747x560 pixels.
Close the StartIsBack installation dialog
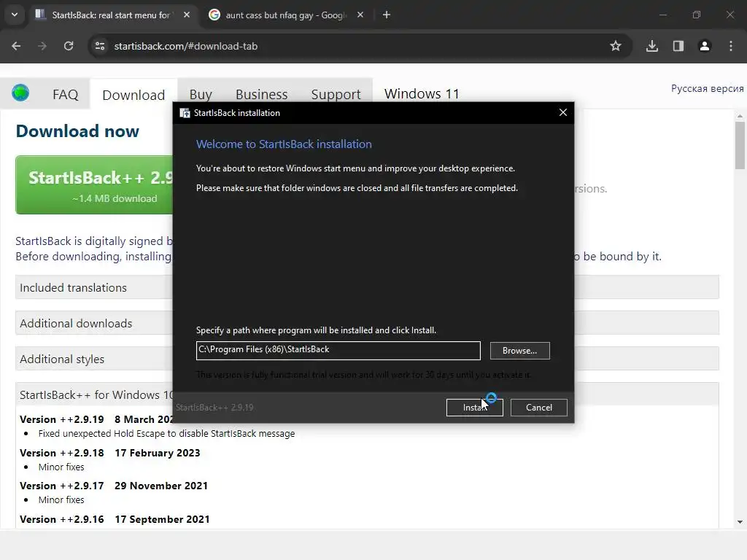coord(563,112)
